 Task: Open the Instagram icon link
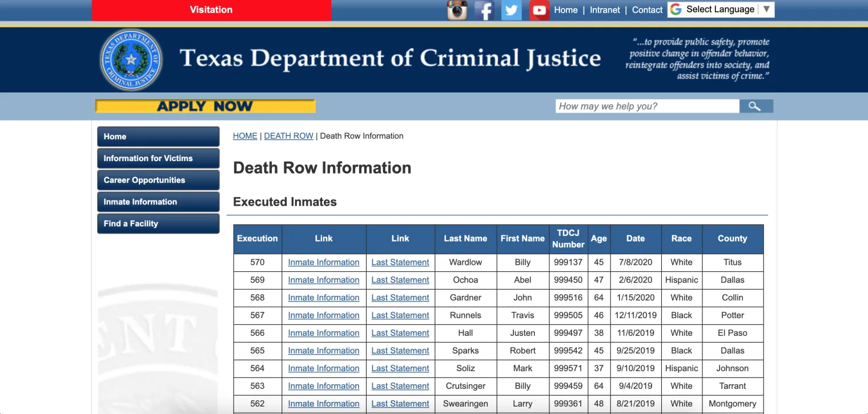point(457,10)
